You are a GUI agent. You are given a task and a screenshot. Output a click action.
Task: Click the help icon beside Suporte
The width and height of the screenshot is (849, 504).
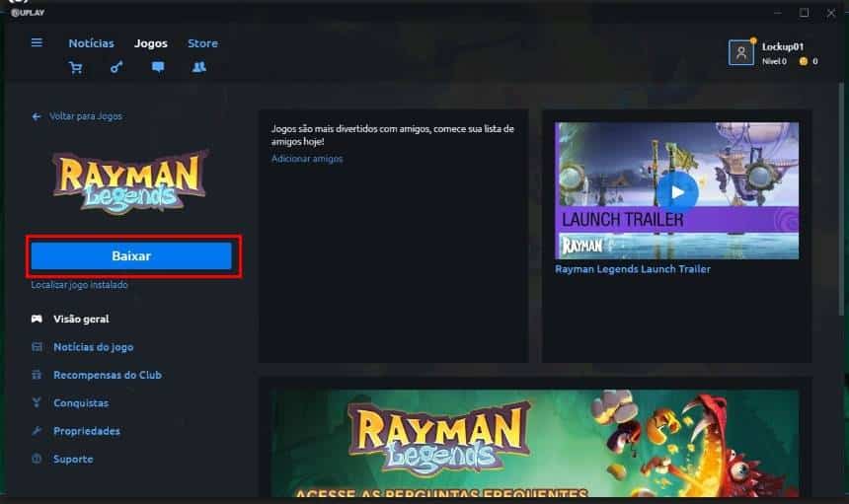pyautogui.click(x=37, y=459)
